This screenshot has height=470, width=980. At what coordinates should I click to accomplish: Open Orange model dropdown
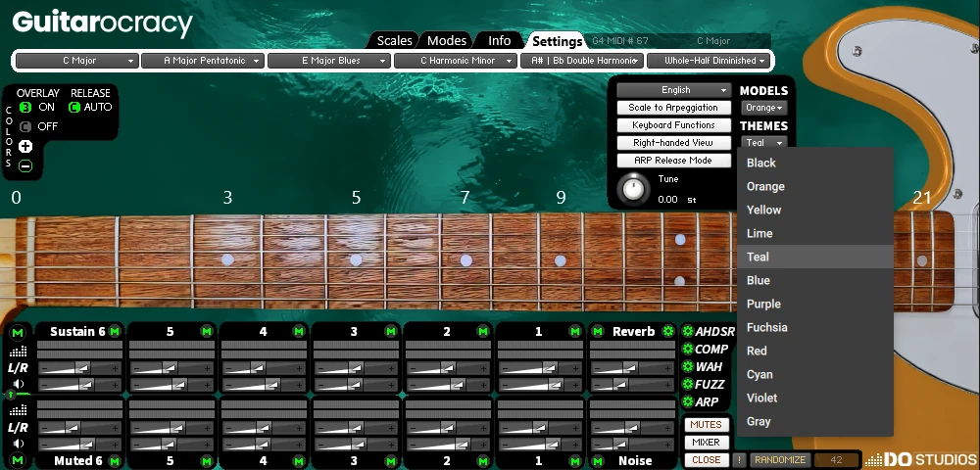click(x=763, y=108)
